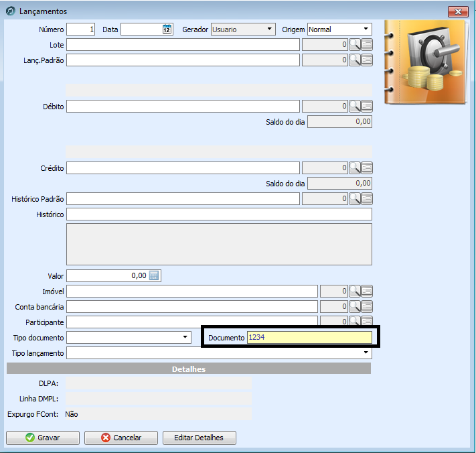Open the Imóvel list icon

click(367, 291)
